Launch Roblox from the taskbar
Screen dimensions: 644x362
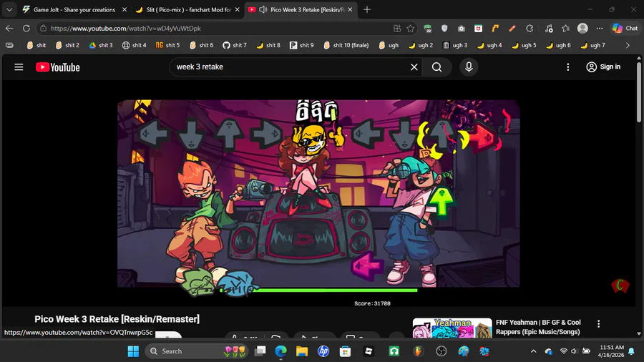click(x=369, y=351)
